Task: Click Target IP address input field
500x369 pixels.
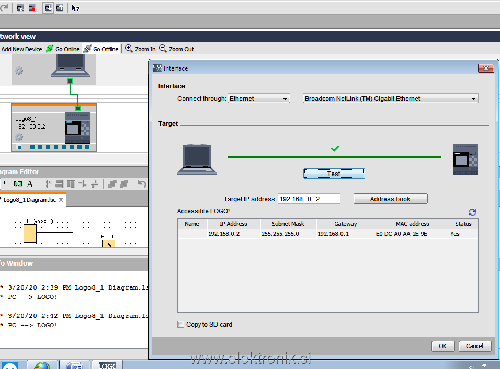Action: (x=309, y=199)
